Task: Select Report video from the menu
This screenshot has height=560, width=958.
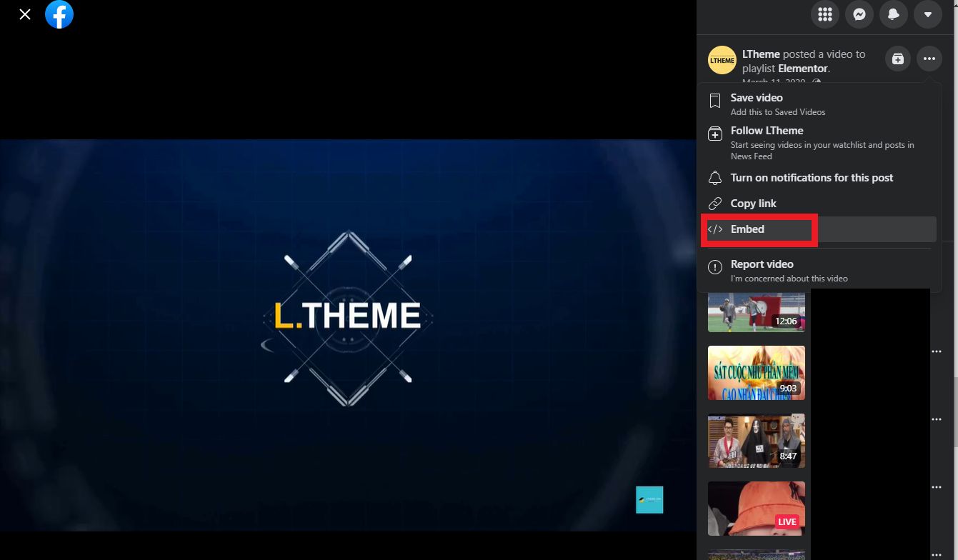Action: (x=762, y=264)
